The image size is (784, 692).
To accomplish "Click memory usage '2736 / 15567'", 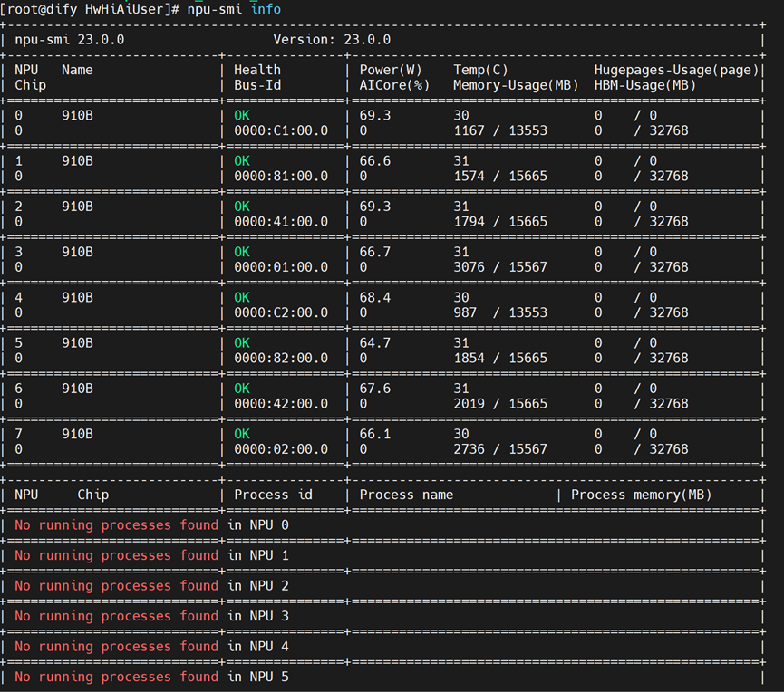I will point(500,449).
